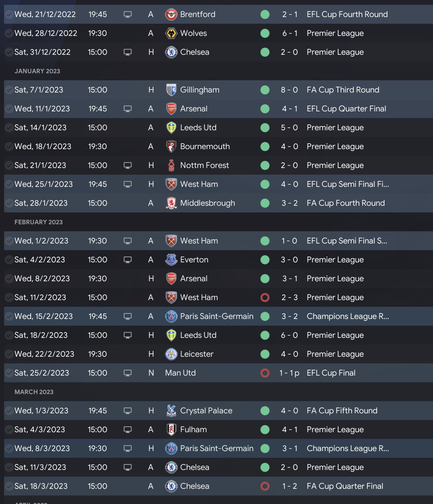Click the red loss indicator for West Ham 2 - 3
Viewport: 433px width, 504px height.
click(x=265, y=298)
